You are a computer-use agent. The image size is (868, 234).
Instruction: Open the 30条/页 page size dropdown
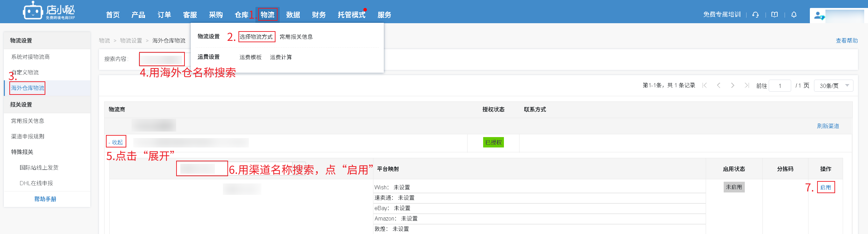point(833,85)
